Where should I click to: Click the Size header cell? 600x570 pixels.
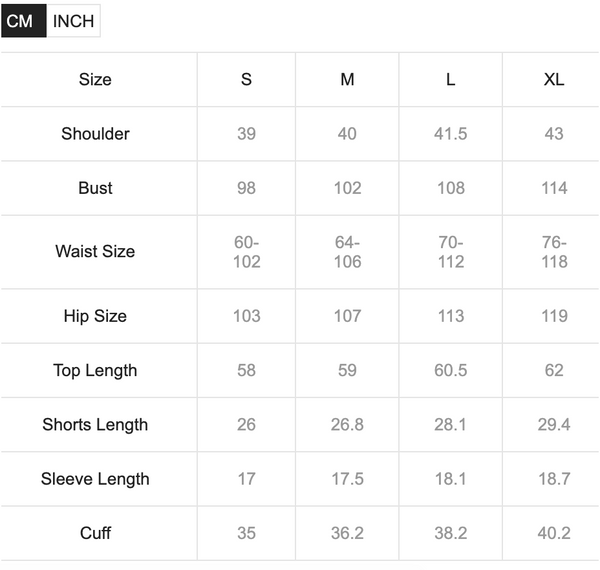pyautogui.click(x=95, y=80)
